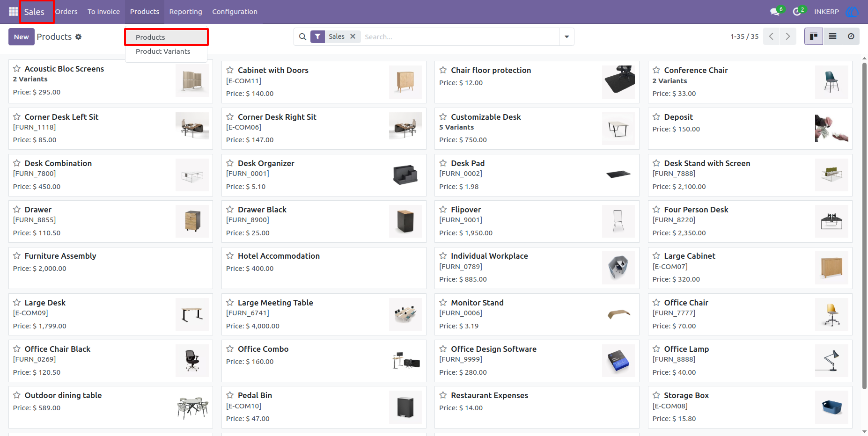Open the discuss messages icon with badge 6
Screen dimensions: 868x436
tap(775, 12)
